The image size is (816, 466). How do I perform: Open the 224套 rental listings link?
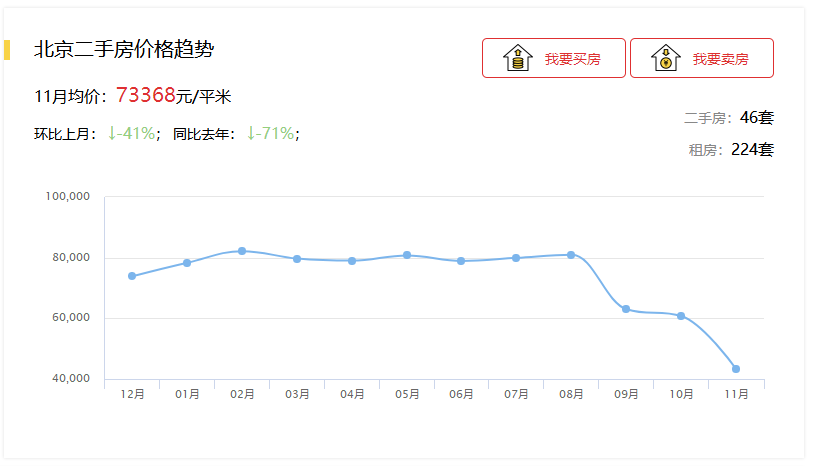click(752, 150)
